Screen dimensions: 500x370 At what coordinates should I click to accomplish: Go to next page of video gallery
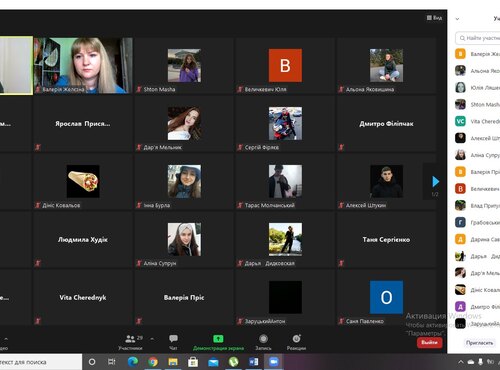pos(435,182)
